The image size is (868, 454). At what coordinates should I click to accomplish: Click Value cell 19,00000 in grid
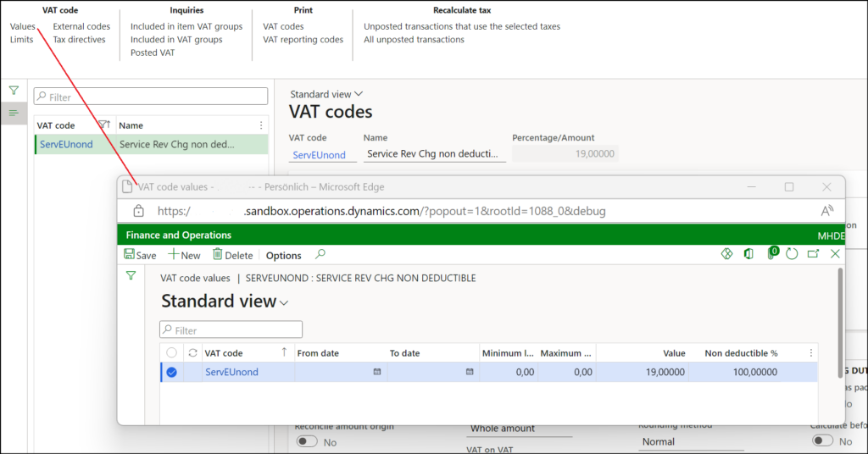tap(643, 372)
